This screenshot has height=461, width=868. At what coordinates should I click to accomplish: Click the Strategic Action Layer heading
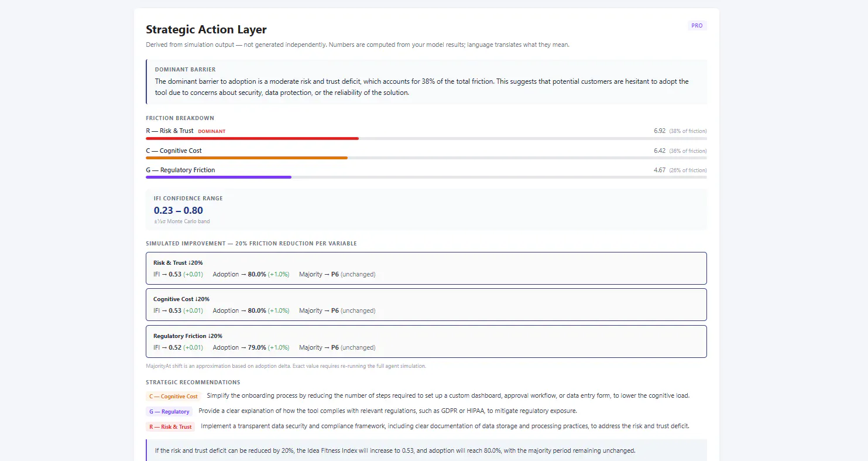click(206, 29)
